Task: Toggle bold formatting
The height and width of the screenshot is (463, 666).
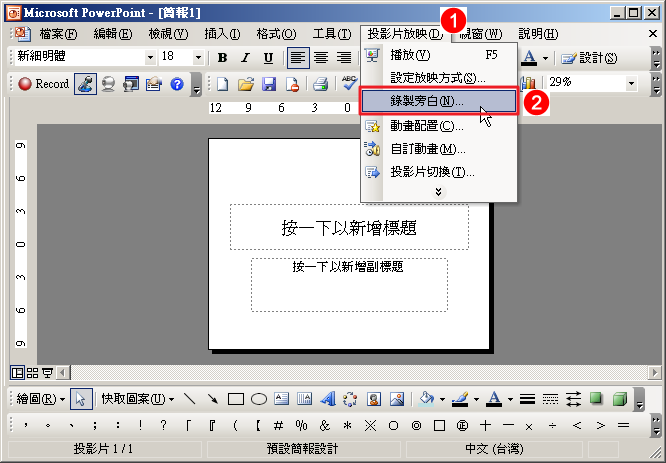Action: [x=222, y=58]
